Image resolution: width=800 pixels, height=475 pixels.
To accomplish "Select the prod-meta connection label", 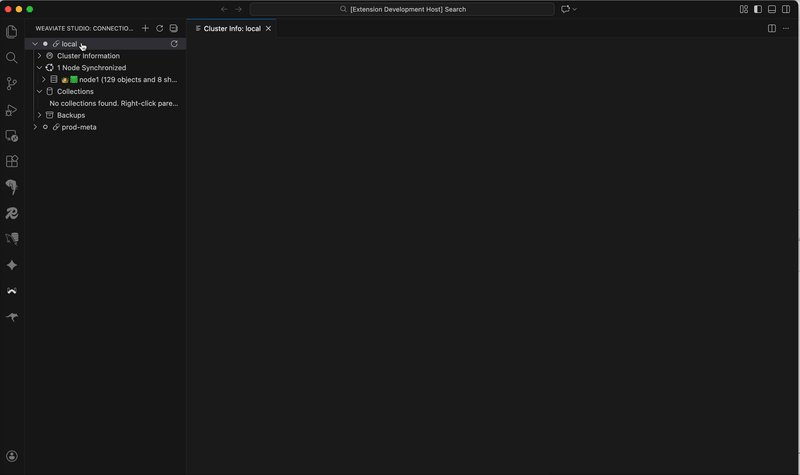I will pyautogui.click(x=79, y=127).
